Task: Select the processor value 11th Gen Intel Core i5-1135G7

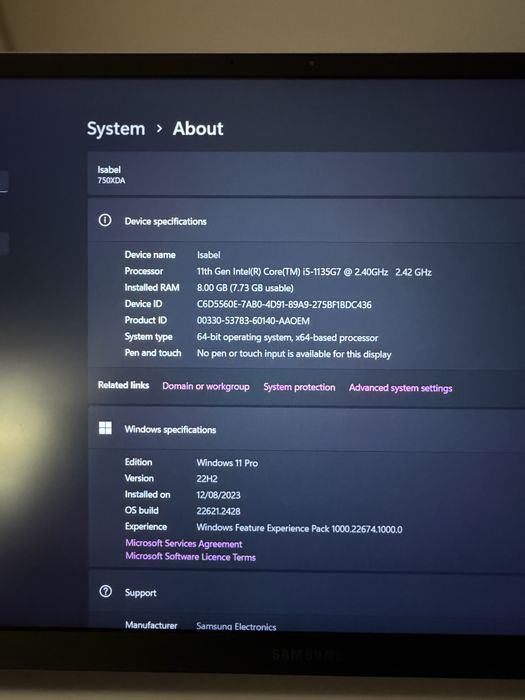Action: pos(314,271)
